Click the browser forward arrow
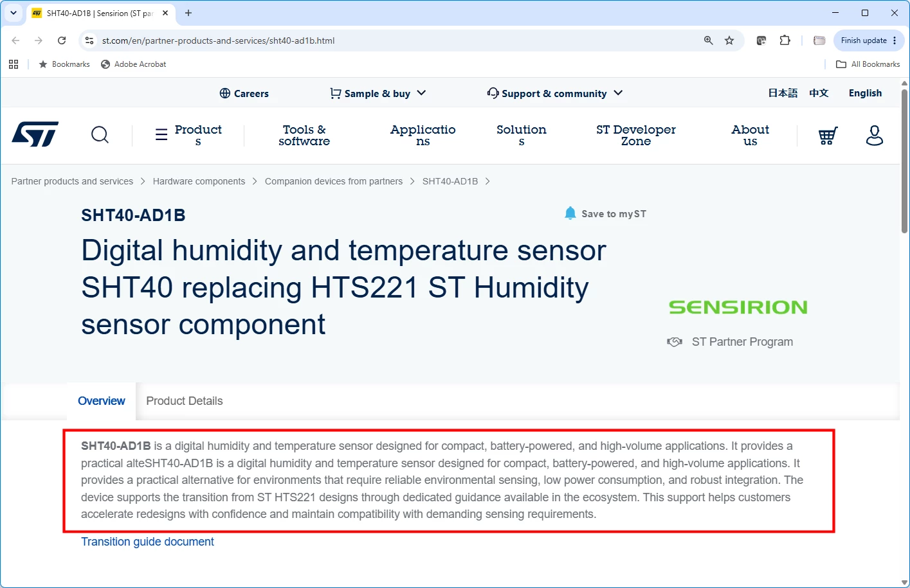The width and height of the screenshot is (910, 588). pyautogui.click(x=39, y=40)
